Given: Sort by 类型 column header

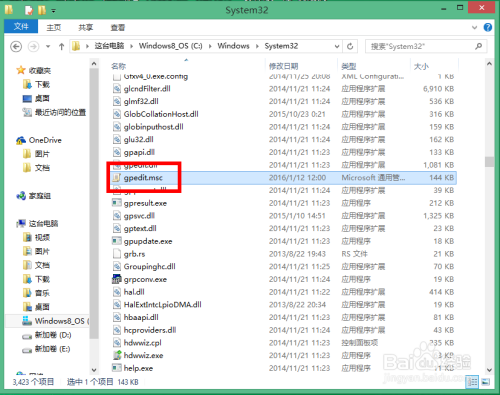Looking at the screenshot, I should 349,66.
